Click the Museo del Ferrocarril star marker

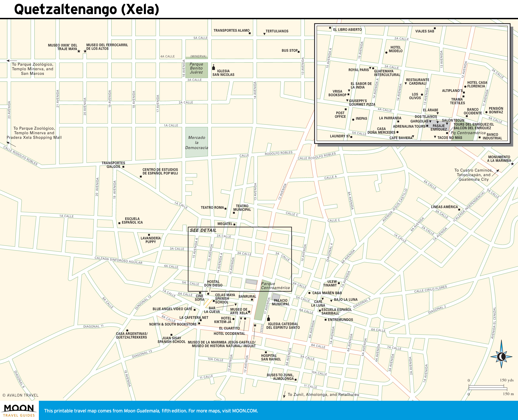coord(85,51)
